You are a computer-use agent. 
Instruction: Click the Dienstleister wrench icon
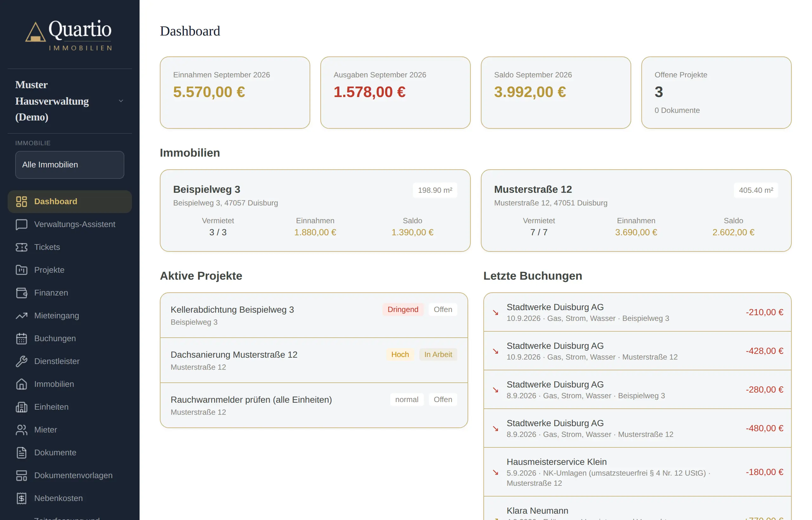21,361
